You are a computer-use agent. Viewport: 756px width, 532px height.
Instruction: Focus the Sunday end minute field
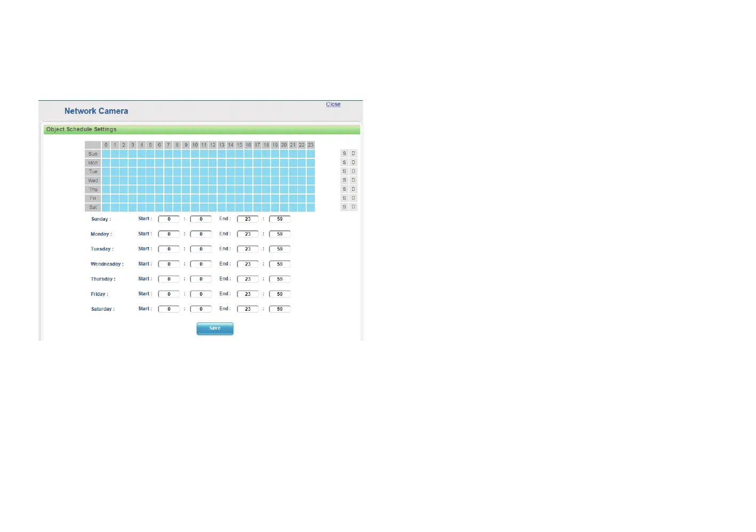click(280, 219)
